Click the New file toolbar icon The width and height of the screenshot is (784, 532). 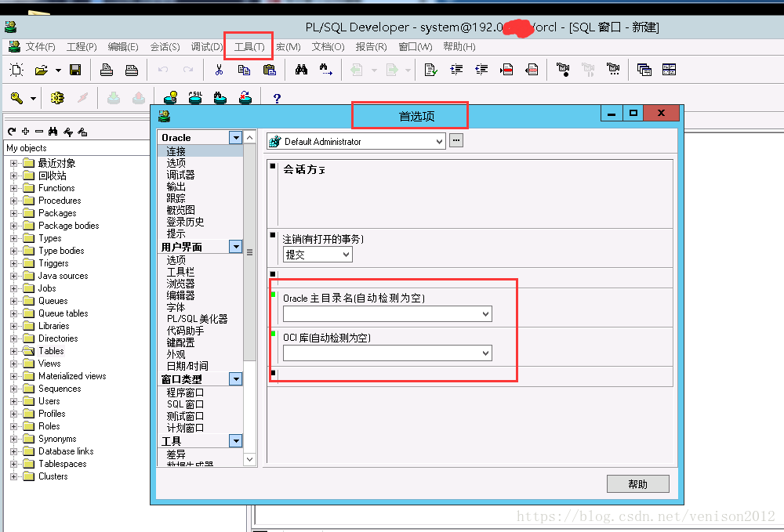16,70
